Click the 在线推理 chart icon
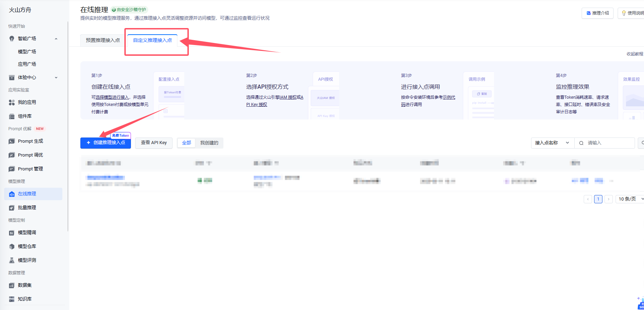The height and width of the screenshot is (310, 644). (12, 194)
